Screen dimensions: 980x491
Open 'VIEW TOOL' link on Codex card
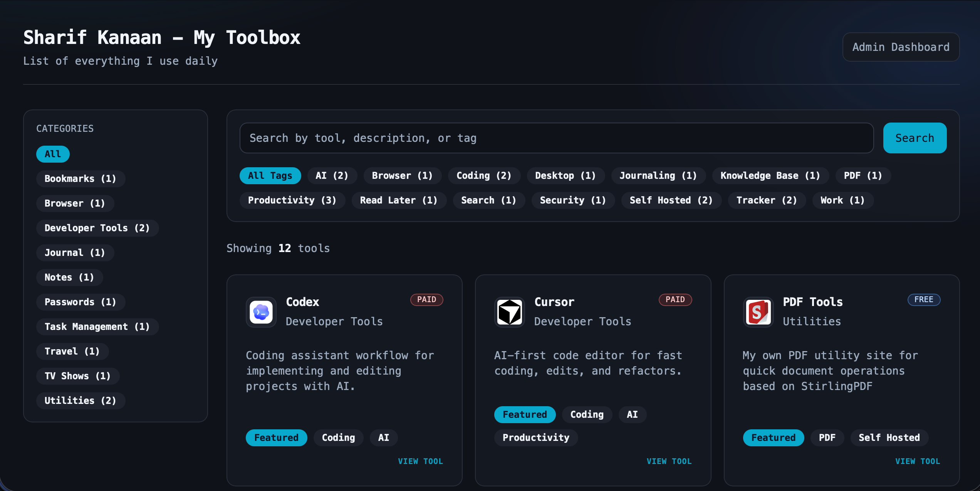(421, 461)
